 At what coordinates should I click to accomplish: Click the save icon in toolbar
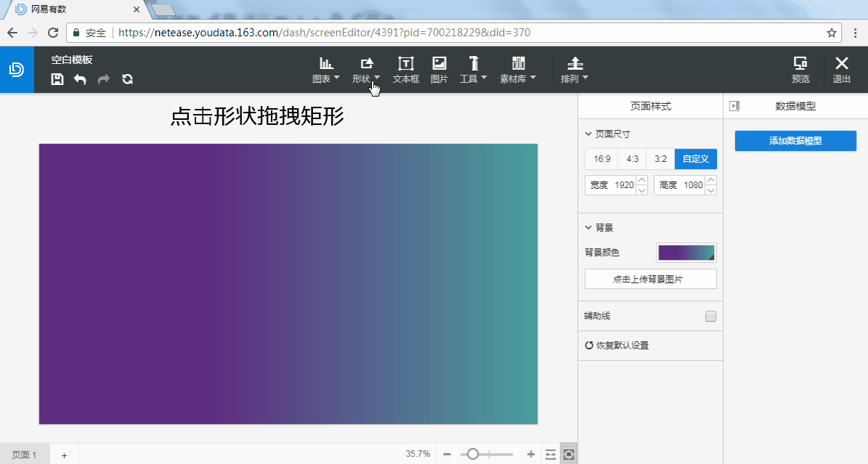57,79
